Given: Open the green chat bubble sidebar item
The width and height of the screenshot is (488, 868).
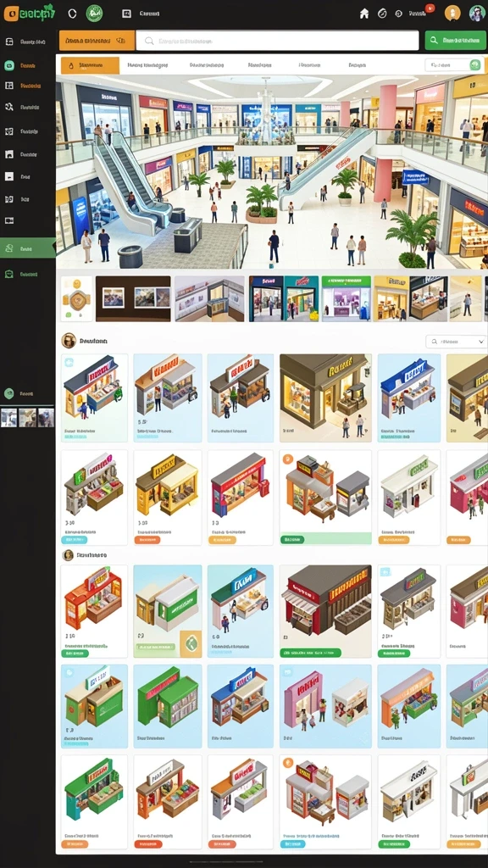Looking at the screenshot, I should tap(9, 65).
